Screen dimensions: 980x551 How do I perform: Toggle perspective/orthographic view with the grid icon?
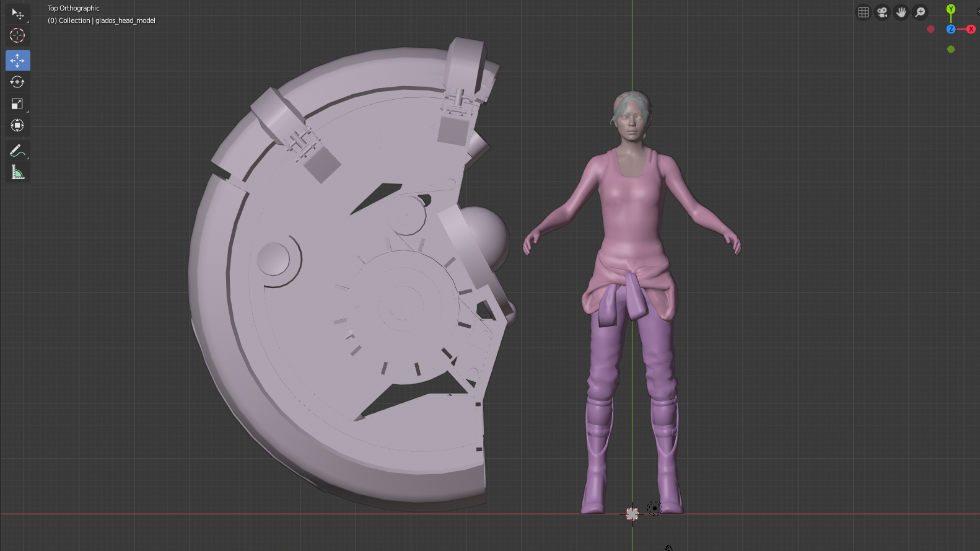(x=864, y=12)
